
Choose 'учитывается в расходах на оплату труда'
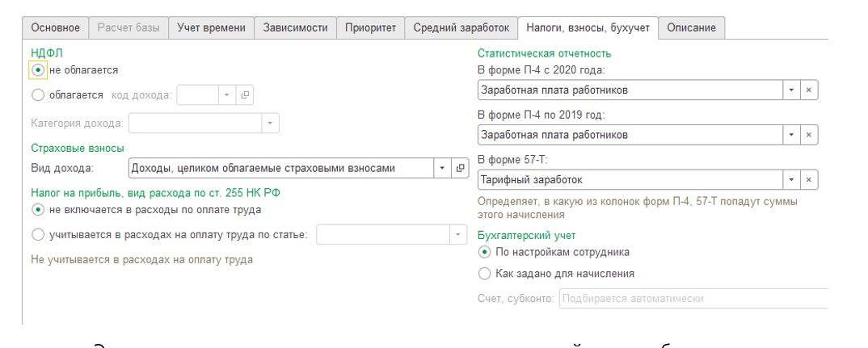point(37,235)
